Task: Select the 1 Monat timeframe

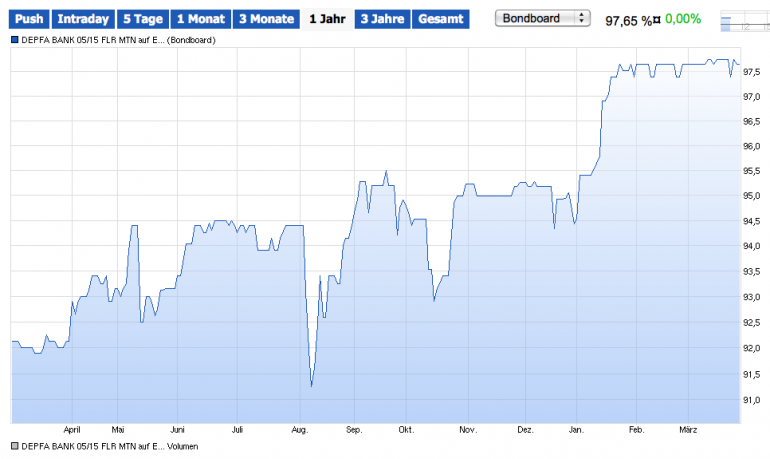Action: tap(201, 19)
